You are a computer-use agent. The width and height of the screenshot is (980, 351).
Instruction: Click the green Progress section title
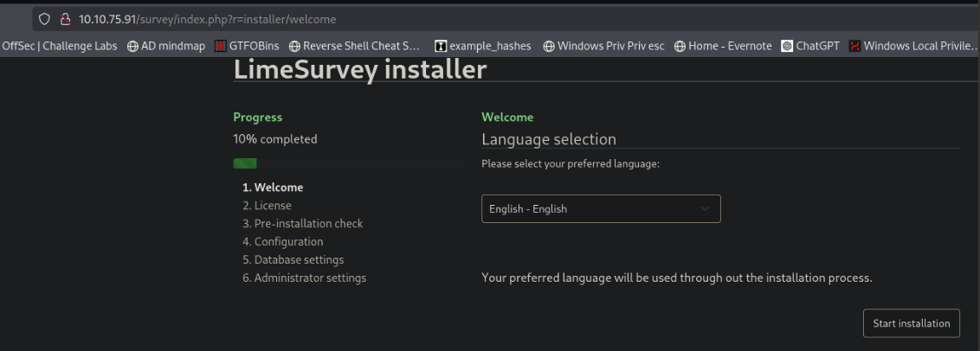tap(257, 117)
